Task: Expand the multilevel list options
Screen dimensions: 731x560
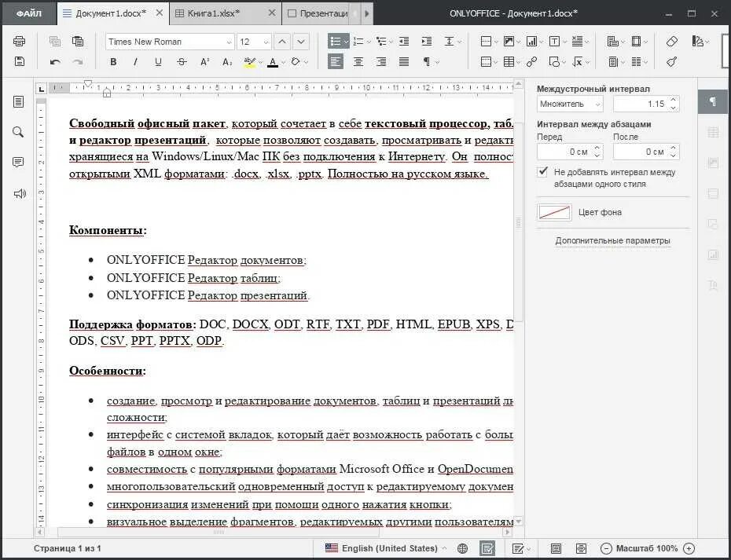Action: tap(391, 42)
